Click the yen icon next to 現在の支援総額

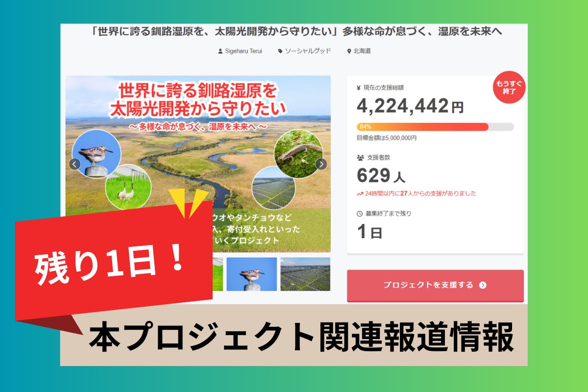(360, 88)
